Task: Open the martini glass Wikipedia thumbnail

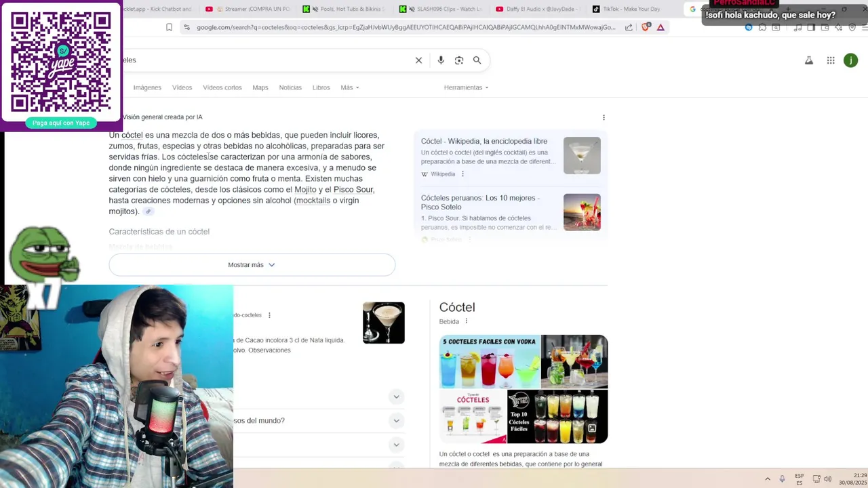Action: coord(582,155)
